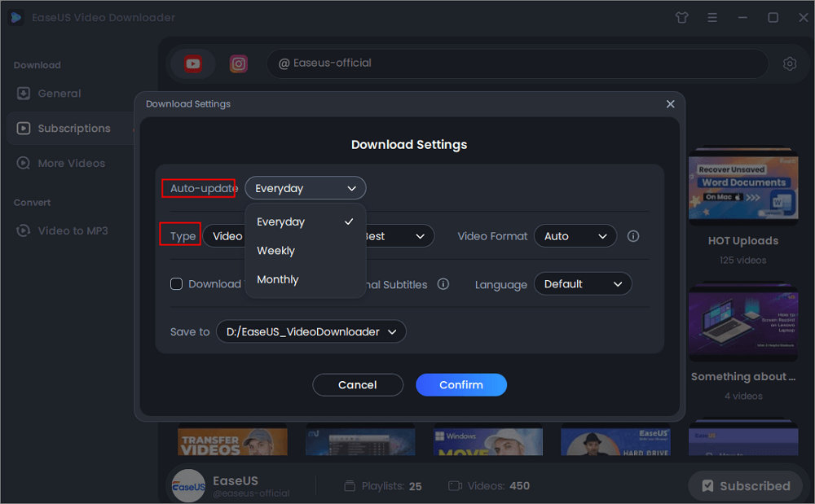Screen dimensions: 815x504
Task: Expand the Language Default dropdown
Action: pyautogui.click(x=583, y=284)
